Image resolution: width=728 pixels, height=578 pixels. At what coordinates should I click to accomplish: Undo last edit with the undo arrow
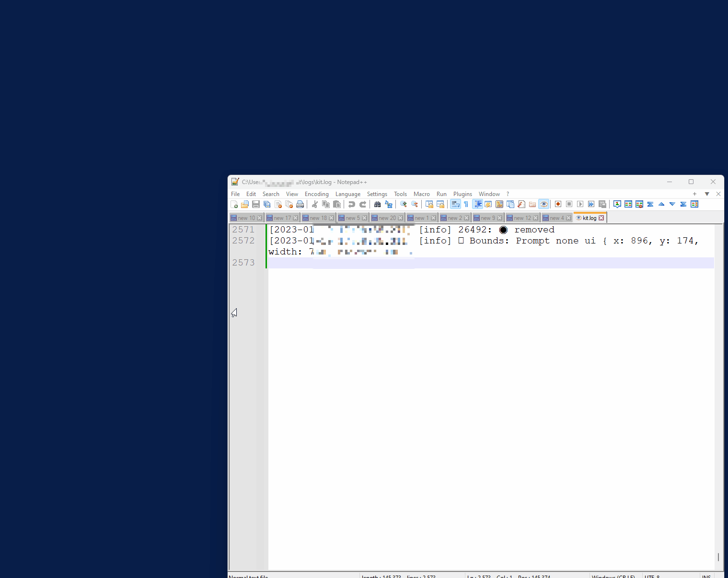[x=352, y=205]
